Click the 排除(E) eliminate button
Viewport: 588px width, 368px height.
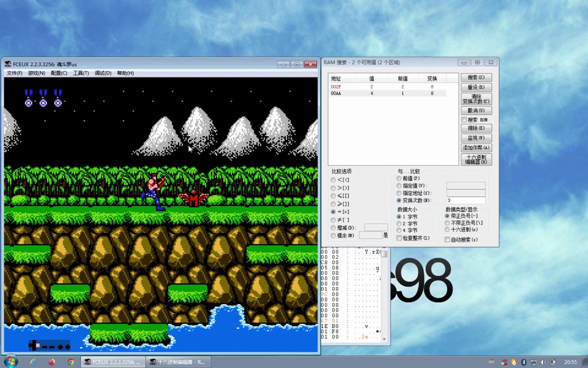(476, 128)
